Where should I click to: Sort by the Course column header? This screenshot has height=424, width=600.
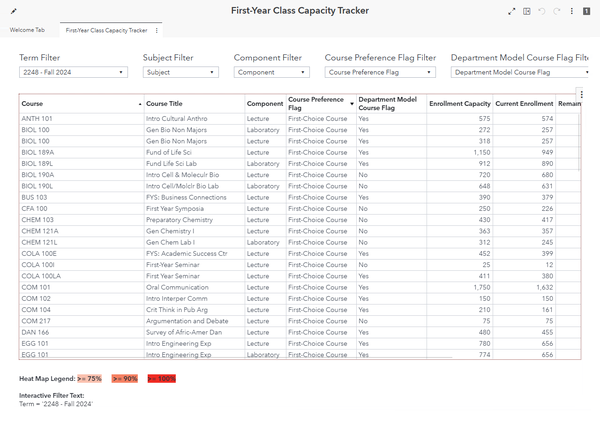tap(82, 104)
